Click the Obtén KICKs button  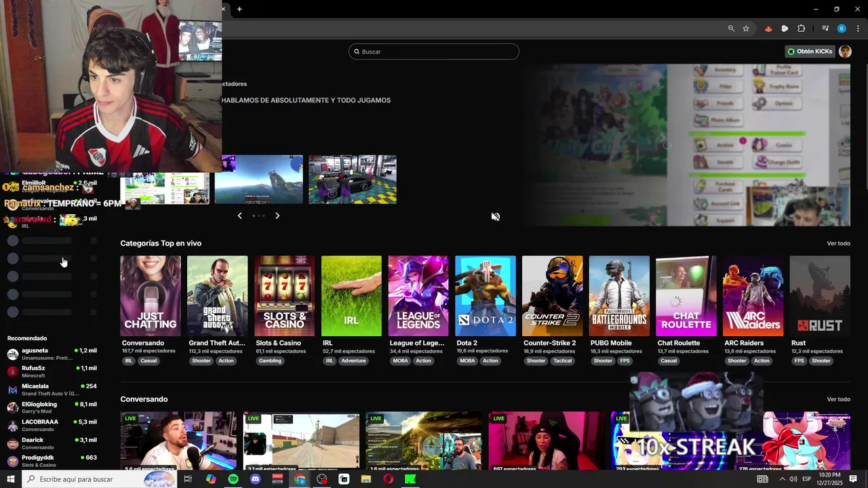pos(810,52)
